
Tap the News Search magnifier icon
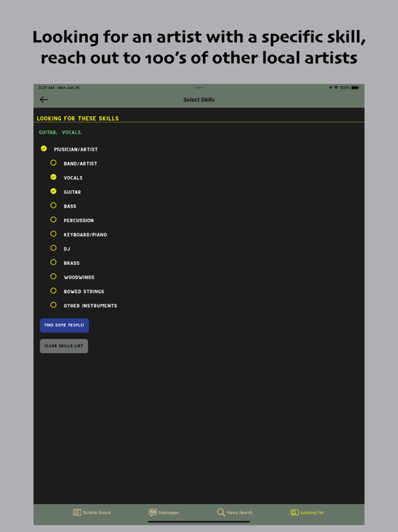pyautogui.click(x=221, y=512)
